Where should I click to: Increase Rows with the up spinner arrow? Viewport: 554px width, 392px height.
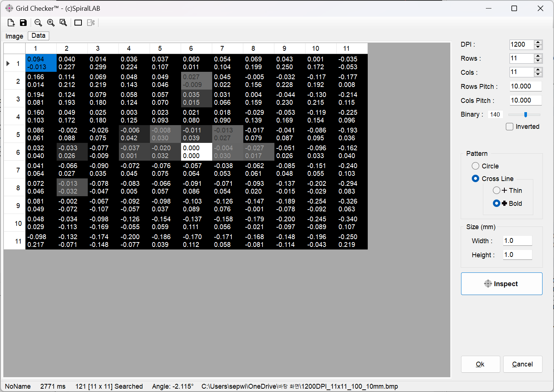(538, 56)
